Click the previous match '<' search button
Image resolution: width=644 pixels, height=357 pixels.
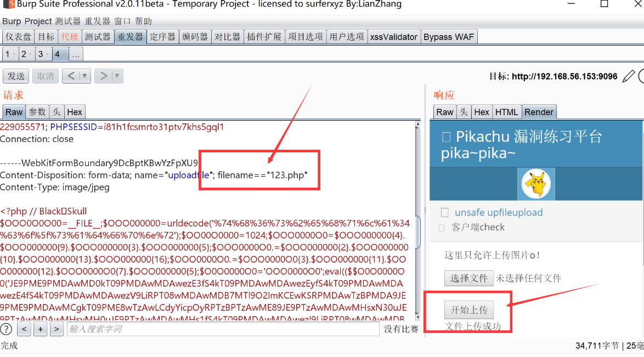click(x=24, y=329)
